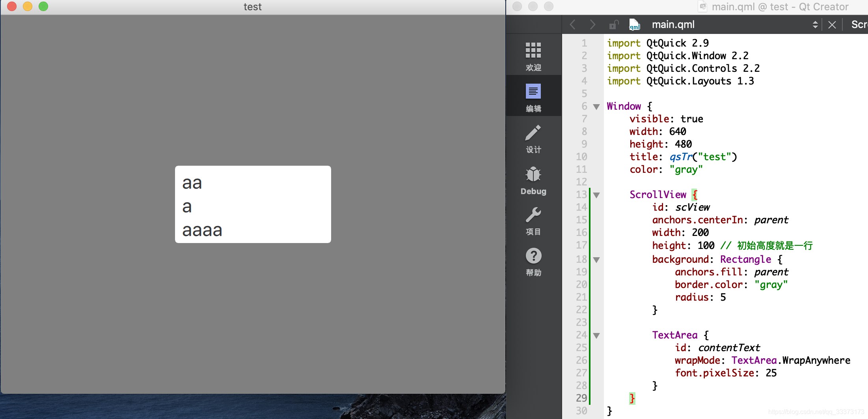The width and height of the screenshot is (868, 419).
Task: Click line number 17 in the editor gutter
Action: coord(581,245)
